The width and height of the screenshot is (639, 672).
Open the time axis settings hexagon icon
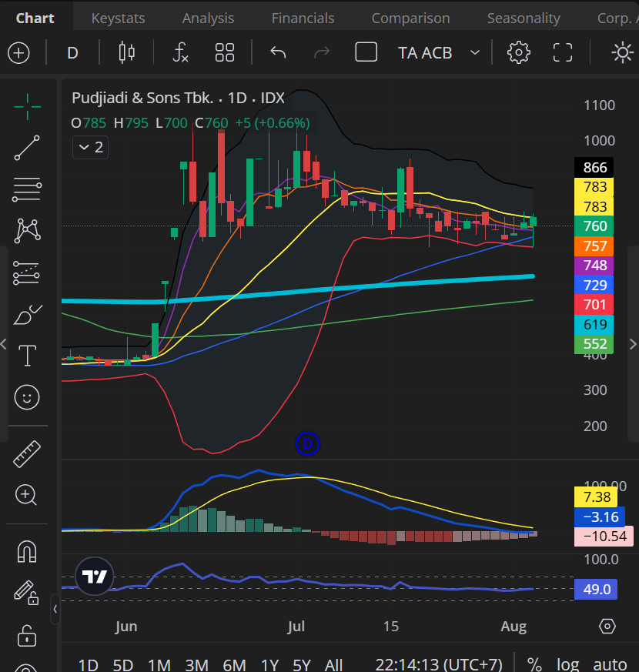(x=607, y=626)
